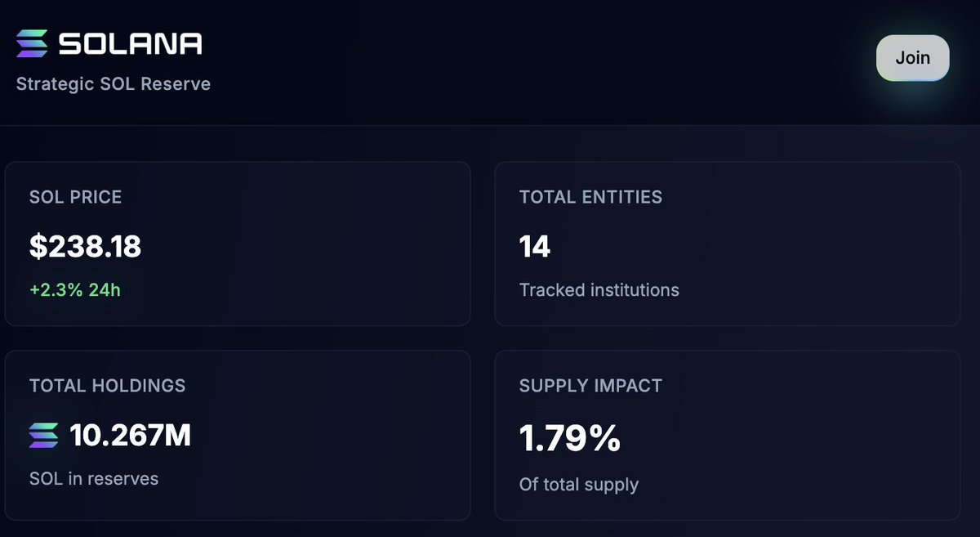Click the +2.3% 24h change indicator
The image size is (980, 537).
[x=75, y=289]
